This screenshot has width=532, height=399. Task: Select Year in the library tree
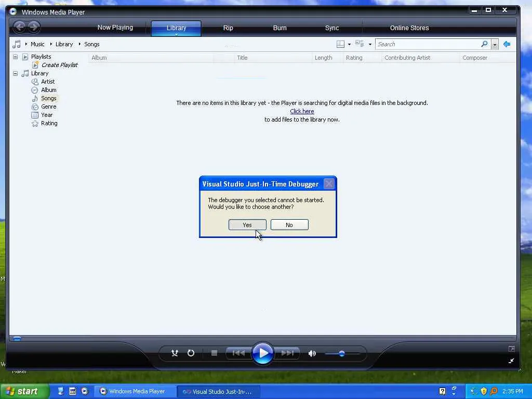click(46, 115)
